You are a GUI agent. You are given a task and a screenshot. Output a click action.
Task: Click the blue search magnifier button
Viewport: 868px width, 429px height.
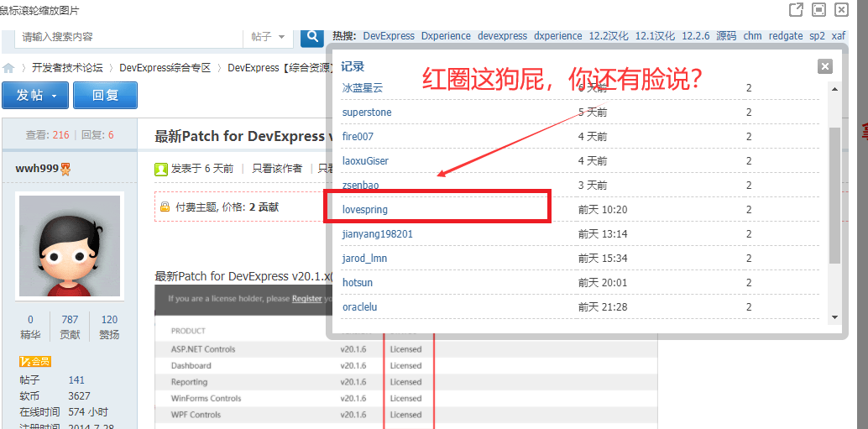(312, 37)
